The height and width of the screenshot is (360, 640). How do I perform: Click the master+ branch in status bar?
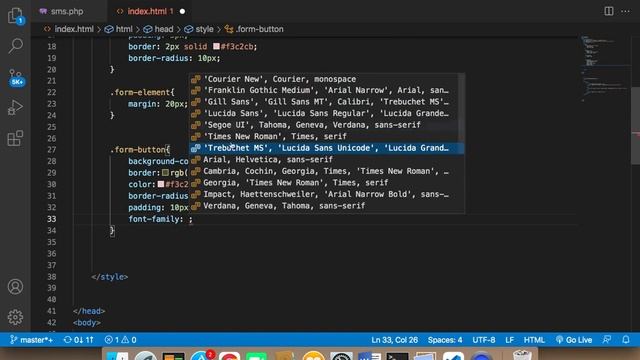click(x=31, y=340)
